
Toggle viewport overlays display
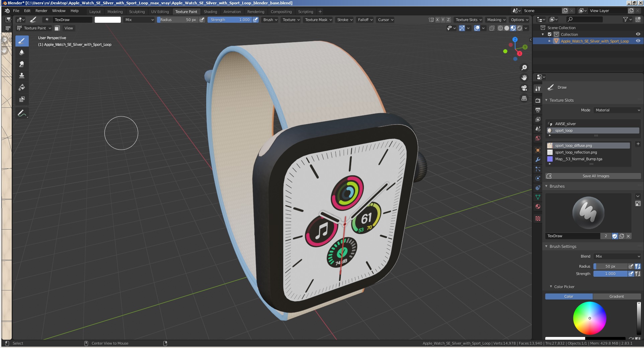pyautogui.click(x=477, y=28)
